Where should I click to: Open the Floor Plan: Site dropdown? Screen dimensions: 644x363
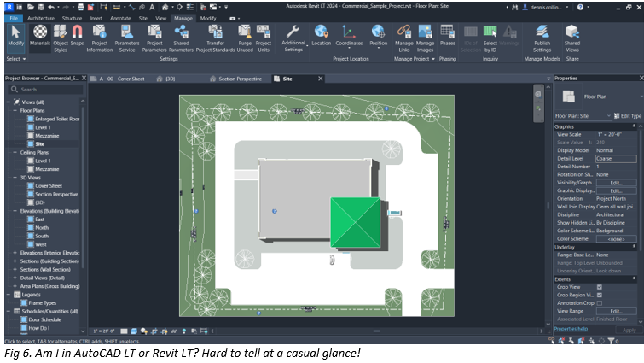coord(583,116)
